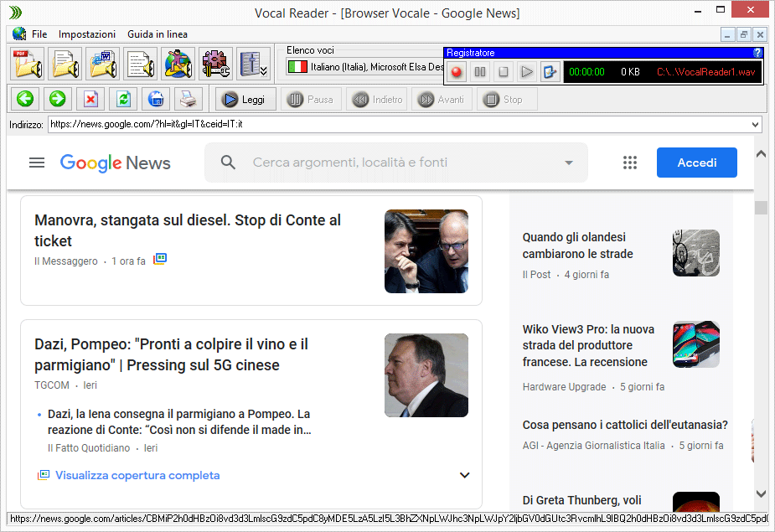This screenshot has height=532, width=775.
Task: Click the Registratore help question mark
Action: click(757, 53)
